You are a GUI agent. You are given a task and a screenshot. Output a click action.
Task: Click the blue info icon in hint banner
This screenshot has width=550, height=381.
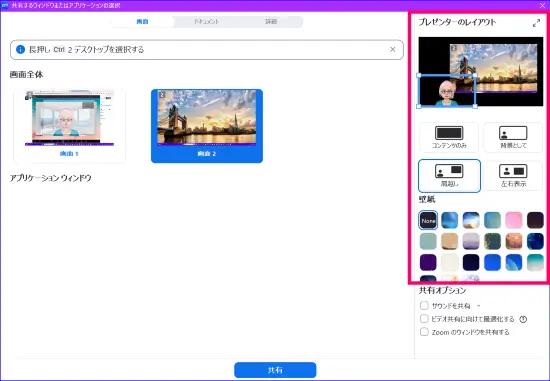pyautogui.click(x=20, y=49)
